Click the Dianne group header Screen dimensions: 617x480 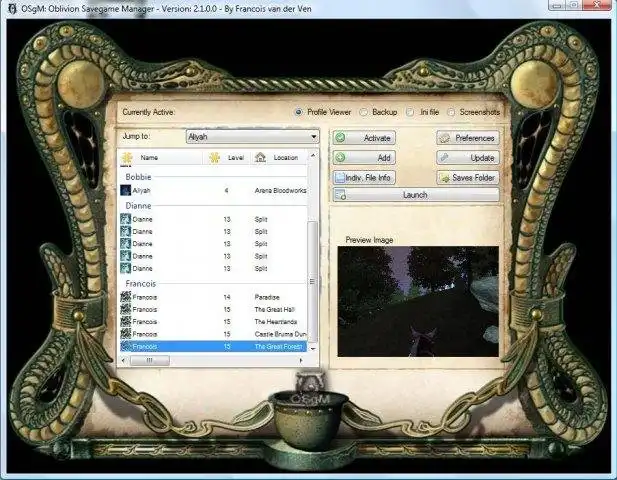(x=138, y=206)
